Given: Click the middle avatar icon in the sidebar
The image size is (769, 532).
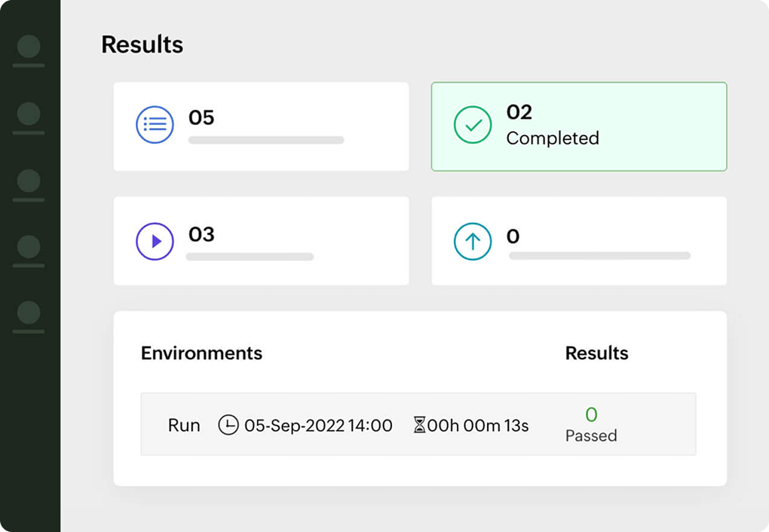Looking at the screenshot, I should (x=27, y=181).
